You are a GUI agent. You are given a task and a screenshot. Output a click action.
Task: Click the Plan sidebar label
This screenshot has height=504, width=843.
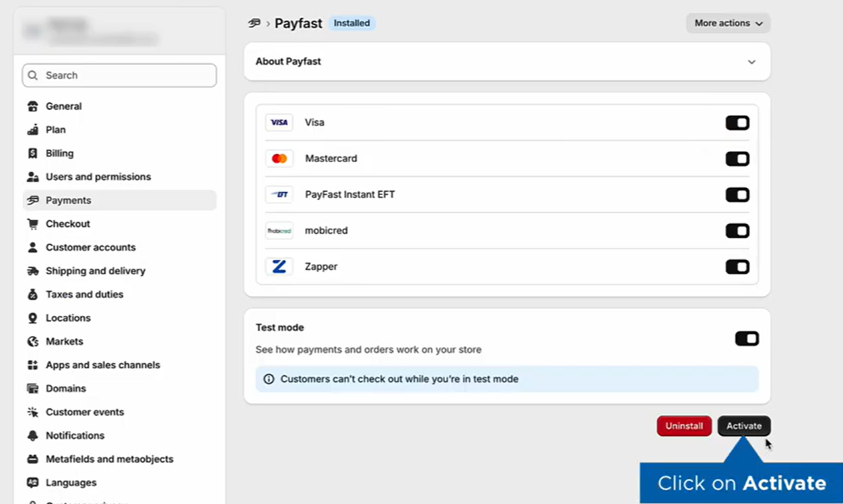click(x=56, y=130)
